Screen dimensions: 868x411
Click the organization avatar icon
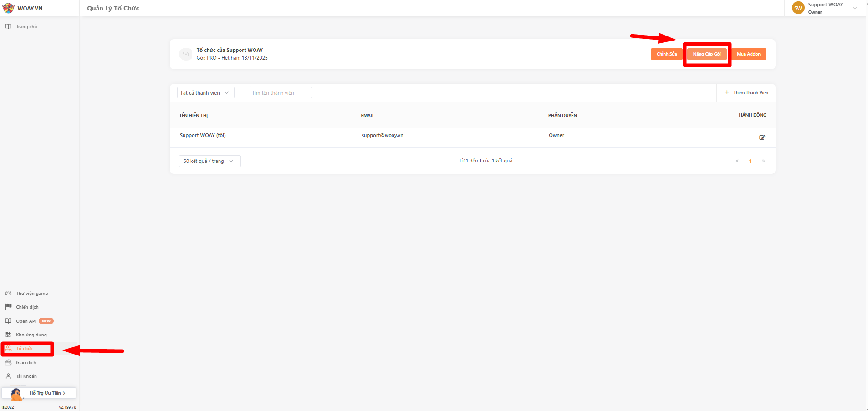point(185,54)
